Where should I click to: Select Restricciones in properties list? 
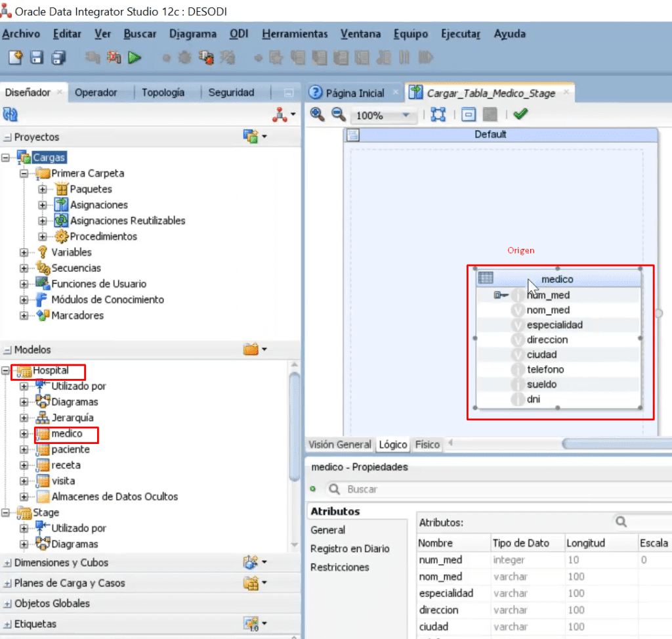point(340,567)
